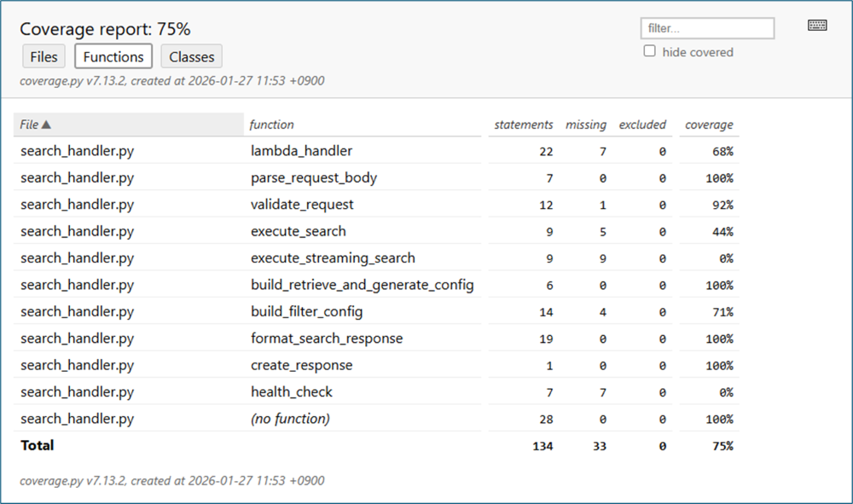Sort by the coverage column header

[708, 125]
